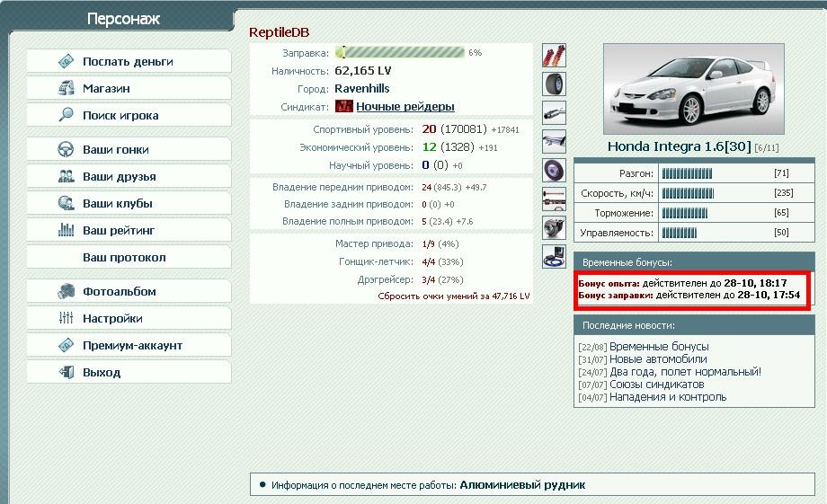Viewport: 827px width, 504px height.
Task: Log out via Выход
Action: coord(129,372)
